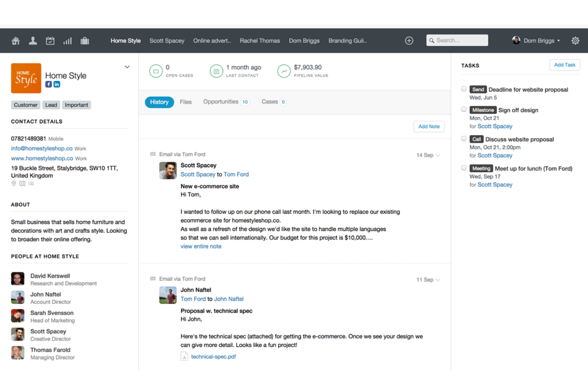Click view entire note link
Viewport: 588px width, 392px height.
201,246
